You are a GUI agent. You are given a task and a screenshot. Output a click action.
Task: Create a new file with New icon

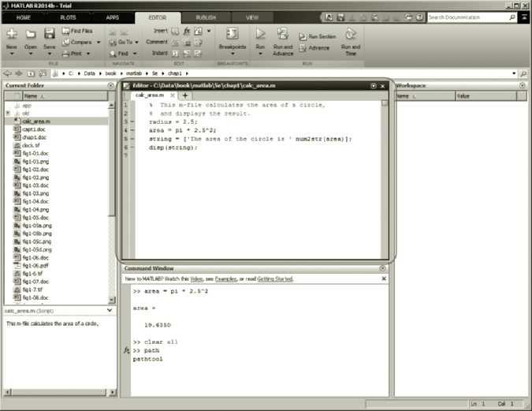[x=12, y=34]
